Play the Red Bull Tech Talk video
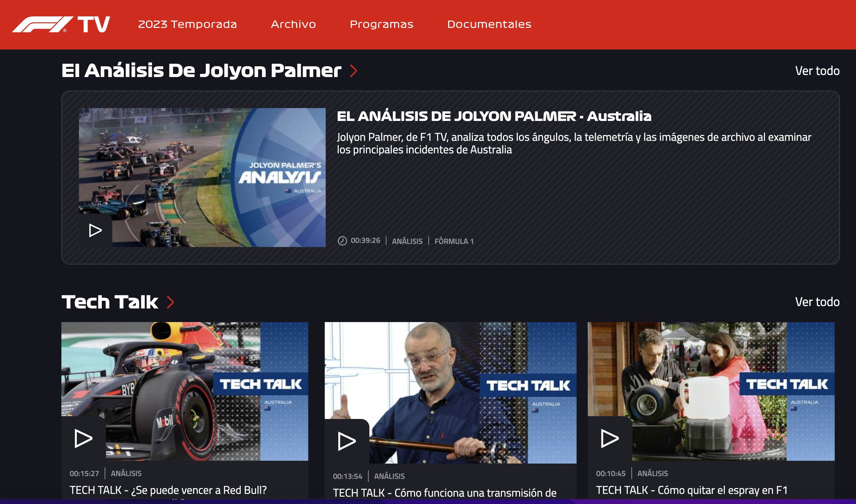 tap(83, 438)
